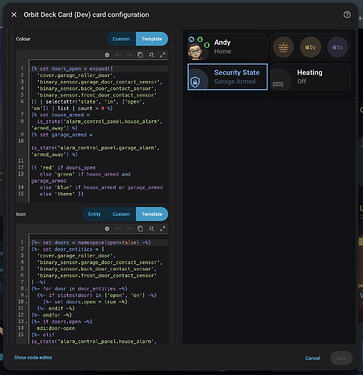Click '{%- endfor -%}' line in Icon editor
The height and width of the screenshot is (375, 363).
click(x=51, y=315)
